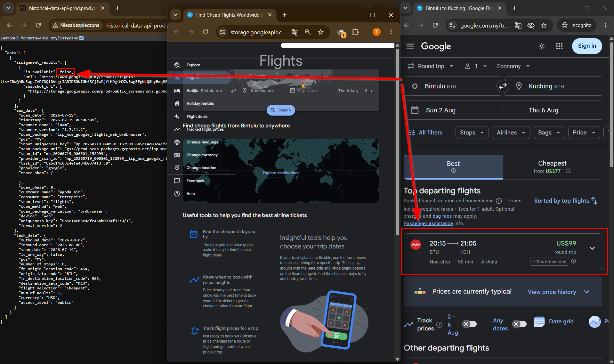Open the Price filter dropdown
Screen dimensions: 614x364
(x=584, y=133)
